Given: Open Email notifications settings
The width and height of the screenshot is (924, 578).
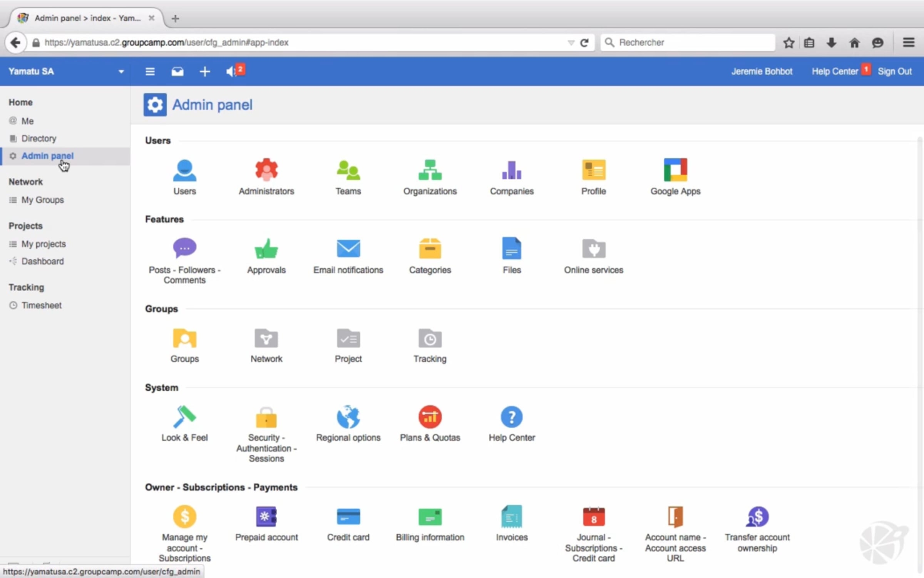Looking at the screenshot, I should [348, 249].
